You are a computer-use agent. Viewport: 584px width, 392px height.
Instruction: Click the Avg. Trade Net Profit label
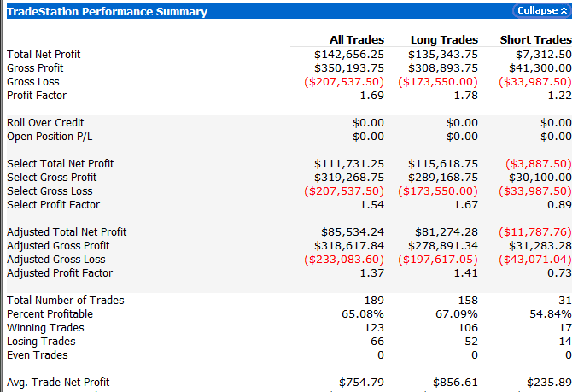58,383
